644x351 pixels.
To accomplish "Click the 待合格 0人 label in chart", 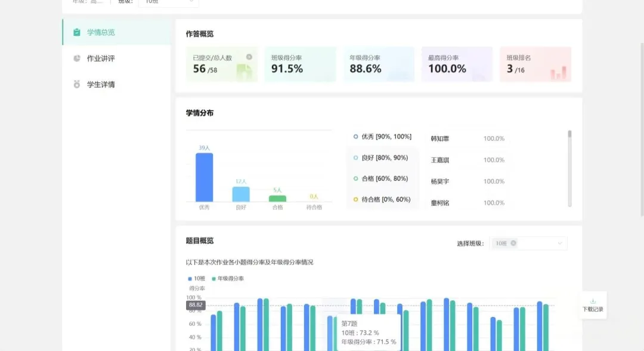I will pyautogui.click(x=314, y=196).
